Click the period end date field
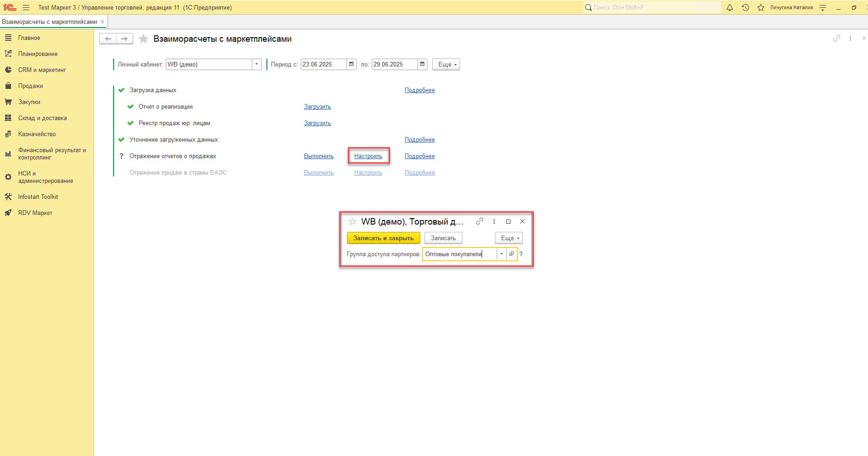The height and width of the screenshot is (456, 868). [x=394, y=64]
